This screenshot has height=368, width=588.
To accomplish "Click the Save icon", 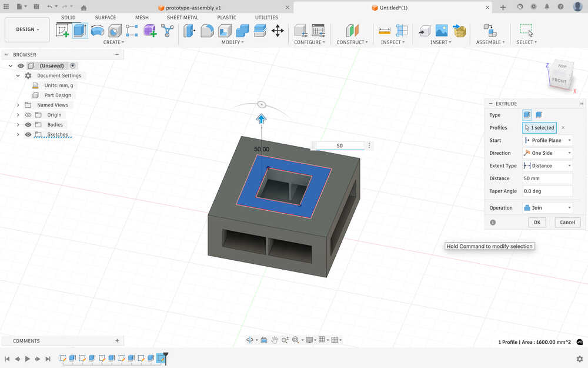I will click(36, 6).
